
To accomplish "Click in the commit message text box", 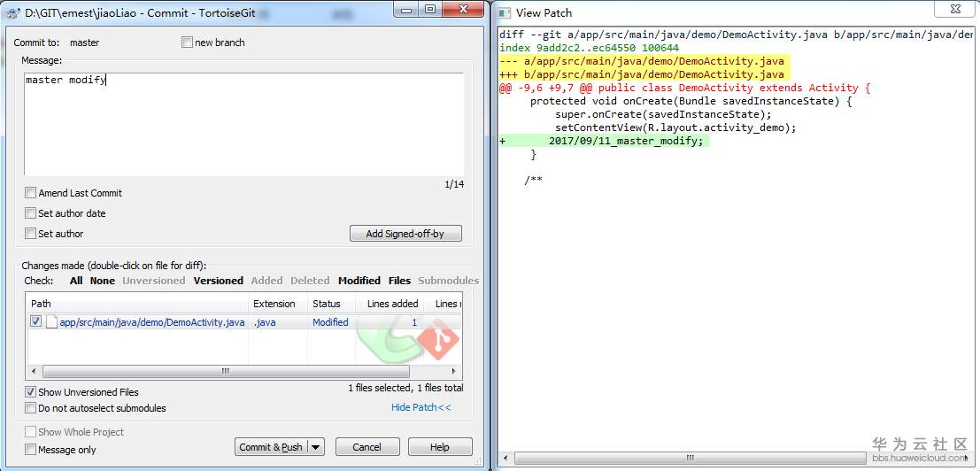I will click(243, 124).
